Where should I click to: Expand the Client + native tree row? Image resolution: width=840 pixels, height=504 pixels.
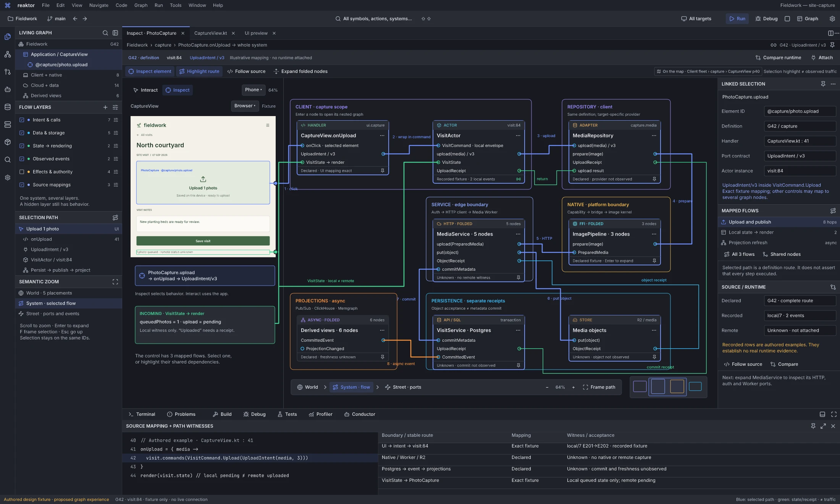coord(69,75)
